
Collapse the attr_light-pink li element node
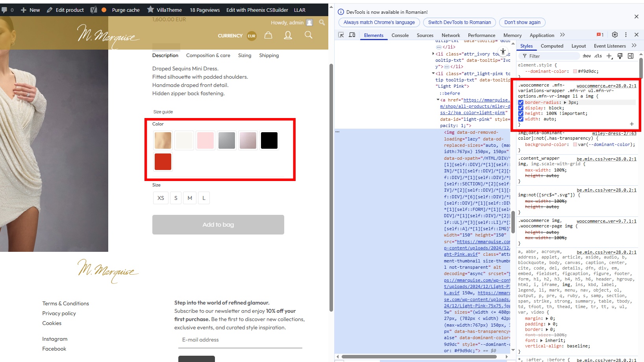point(433,74)
